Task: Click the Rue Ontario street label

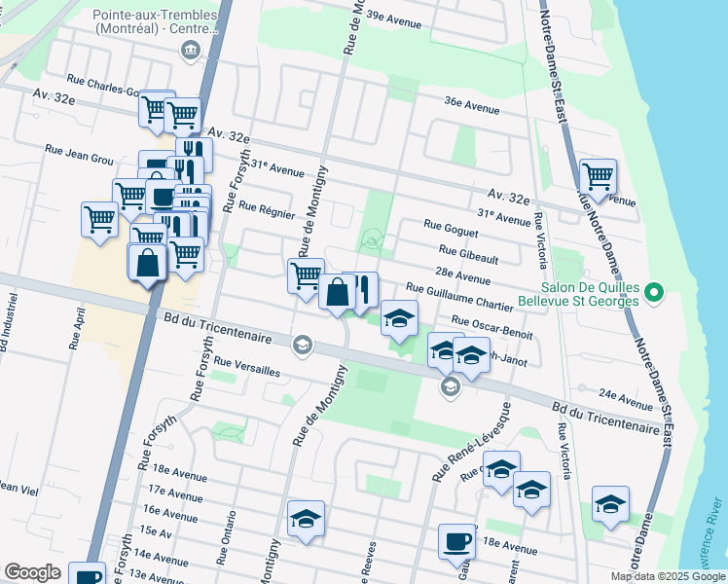Action: [226, 537]
